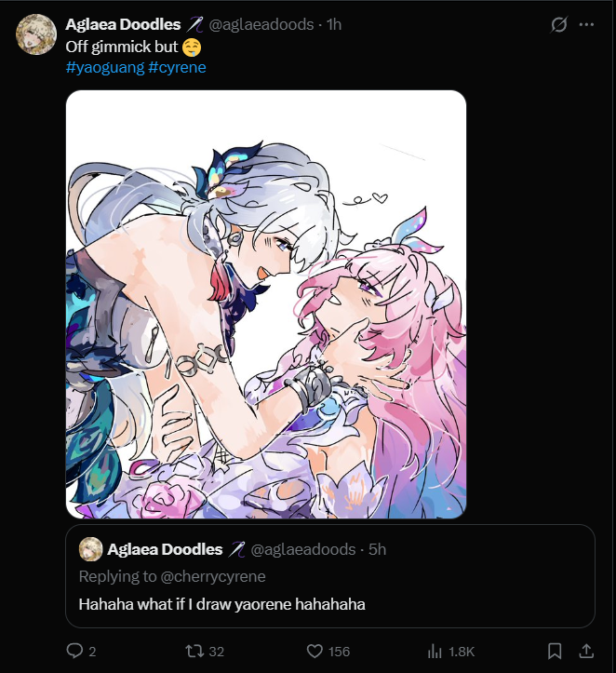This screenshot has height=673, width=616.
Task: Click the 32 reposts count
Action: [x=216, y=652]
